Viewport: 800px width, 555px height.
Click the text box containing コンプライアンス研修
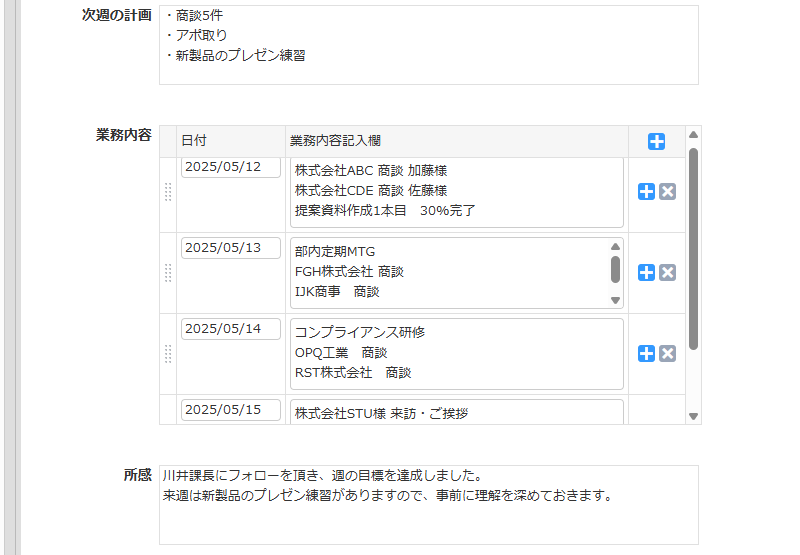tap(456, 353)
